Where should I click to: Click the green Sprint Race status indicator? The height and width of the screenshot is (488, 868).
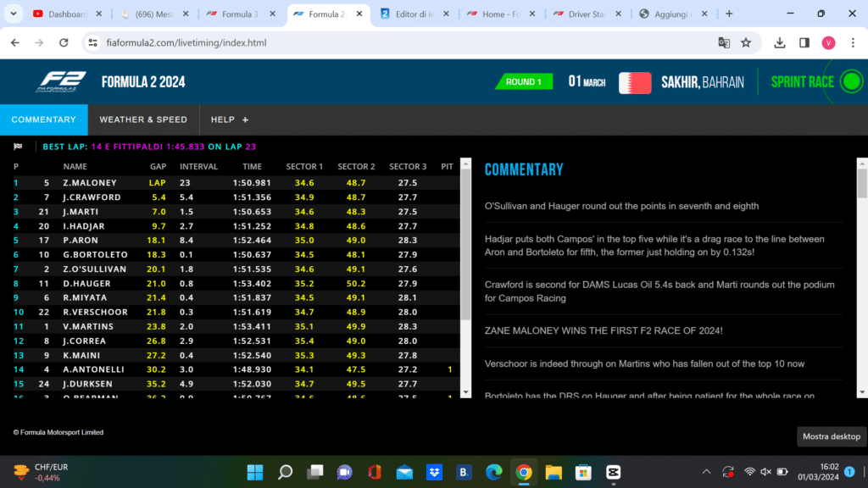[x=851, y=82]
